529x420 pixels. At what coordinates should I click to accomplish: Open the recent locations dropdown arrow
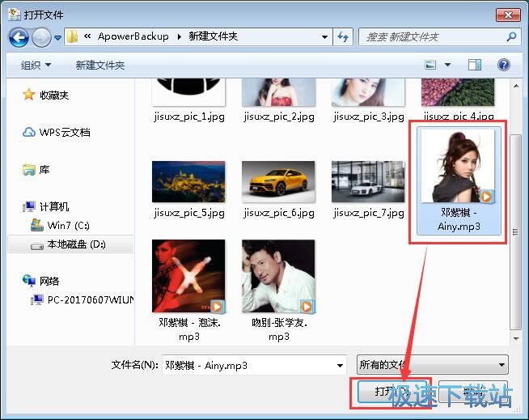tap(57, 37)
